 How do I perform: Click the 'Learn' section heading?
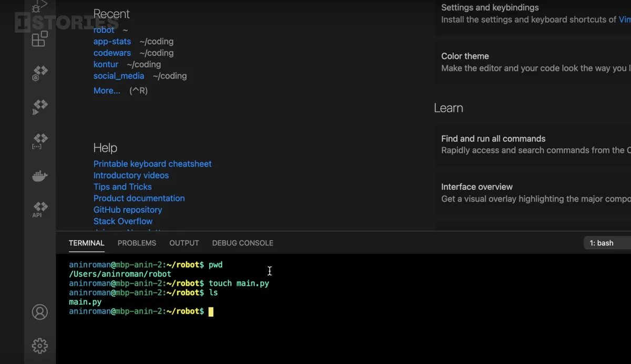coord(449,108)
